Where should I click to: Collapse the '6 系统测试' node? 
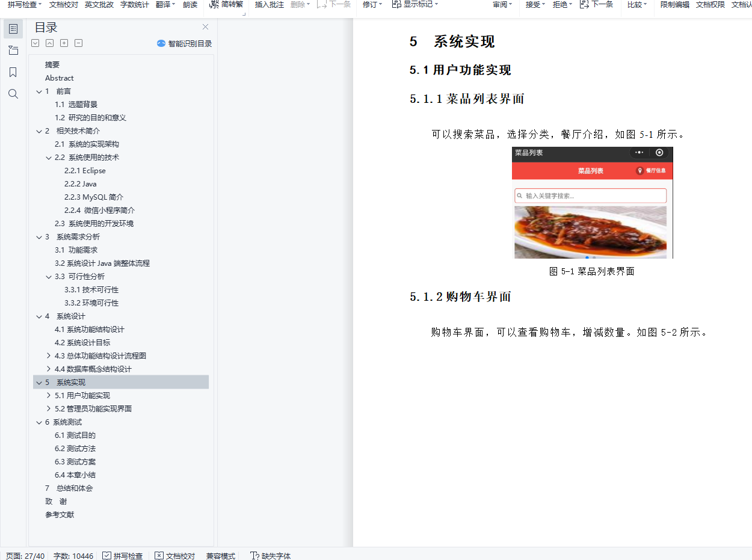[39, 422]
